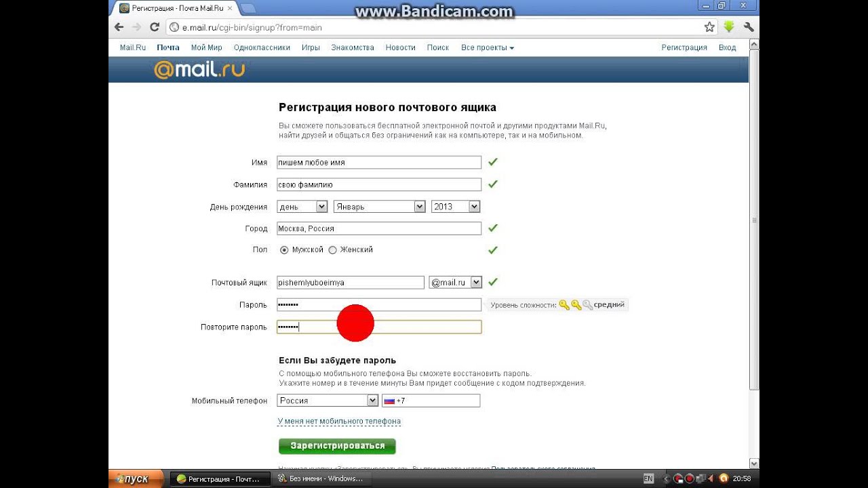The image size is (868, 488).
Task: Click the Вход login link
Action: [727, 47]
